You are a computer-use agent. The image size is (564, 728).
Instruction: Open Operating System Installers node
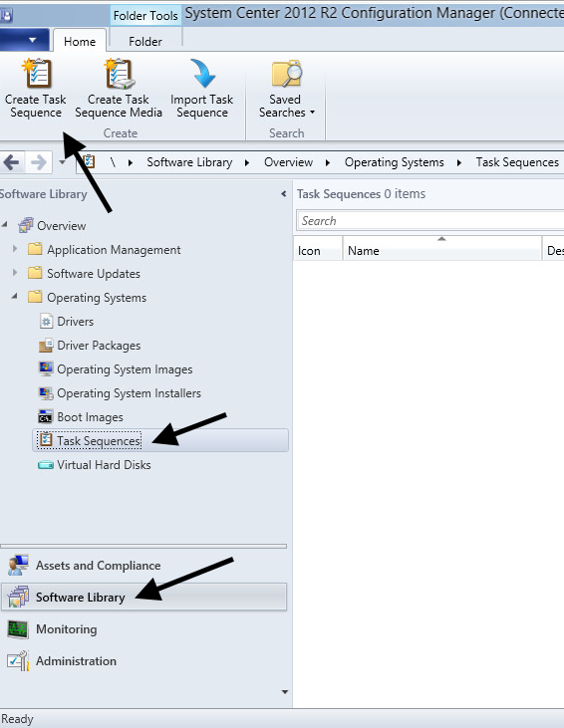click(120, 393)
